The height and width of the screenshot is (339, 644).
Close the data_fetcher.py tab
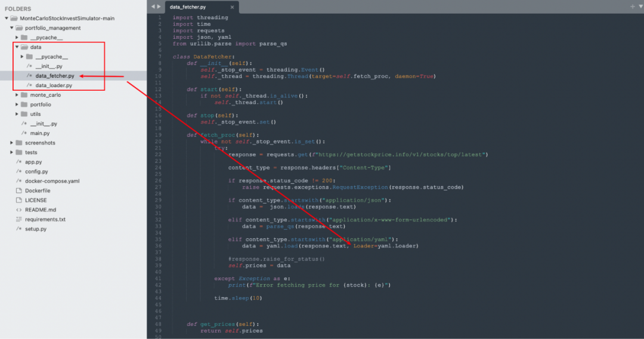[x=232, y=7]
